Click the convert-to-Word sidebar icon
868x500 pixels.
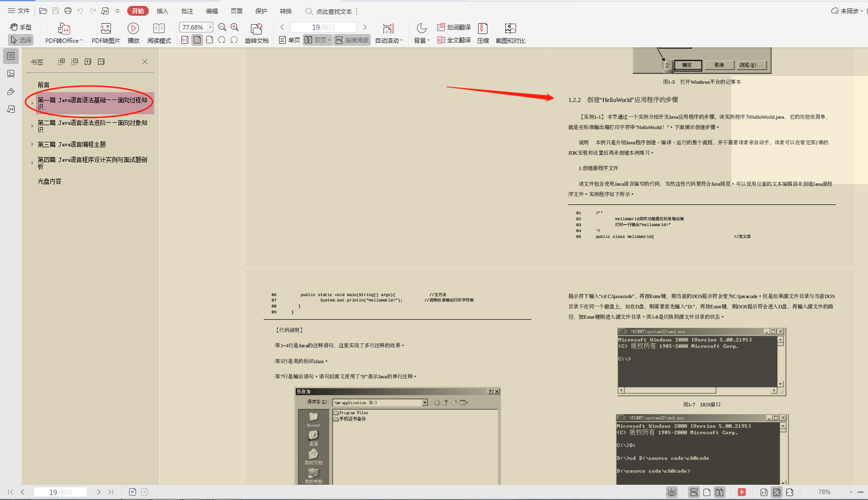point(11,109)
